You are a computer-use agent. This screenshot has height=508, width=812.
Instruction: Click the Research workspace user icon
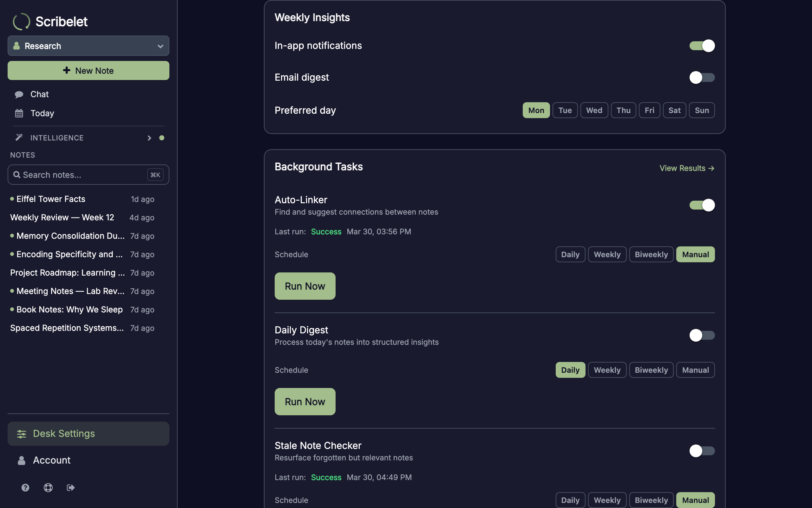[x=16, y=46]
